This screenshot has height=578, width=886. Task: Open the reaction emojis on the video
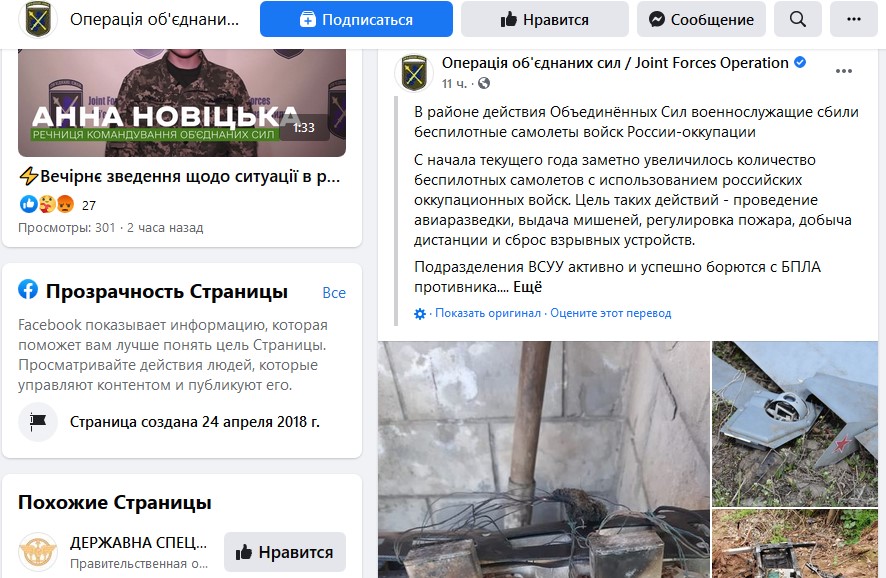47,204
